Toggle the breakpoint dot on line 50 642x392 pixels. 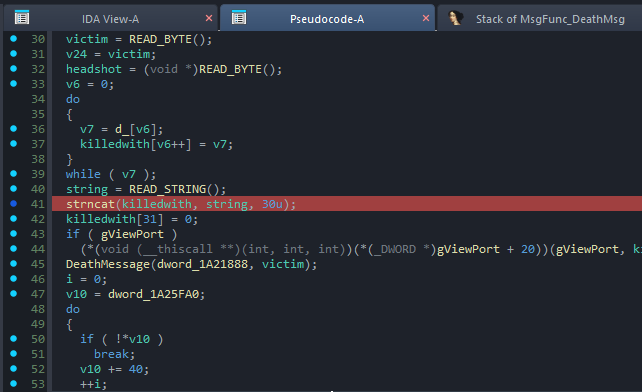(x=14, y=339)
